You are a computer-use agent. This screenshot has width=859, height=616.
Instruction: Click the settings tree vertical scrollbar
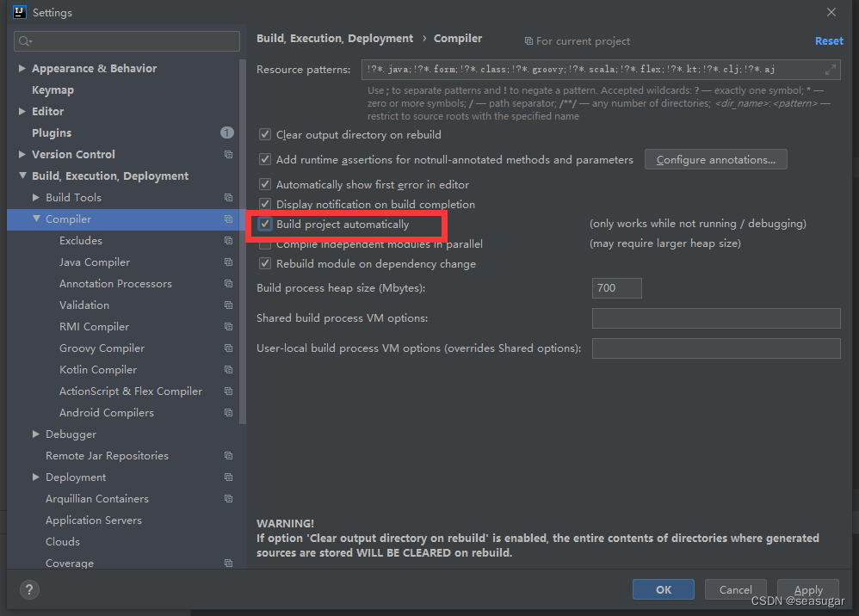(243, 242)
